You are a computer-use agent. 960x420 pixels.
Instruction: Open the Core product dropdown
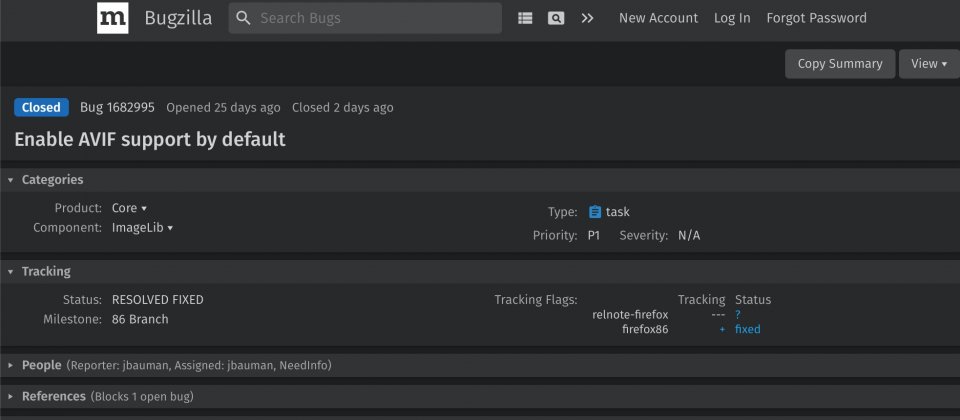point(129,208)
